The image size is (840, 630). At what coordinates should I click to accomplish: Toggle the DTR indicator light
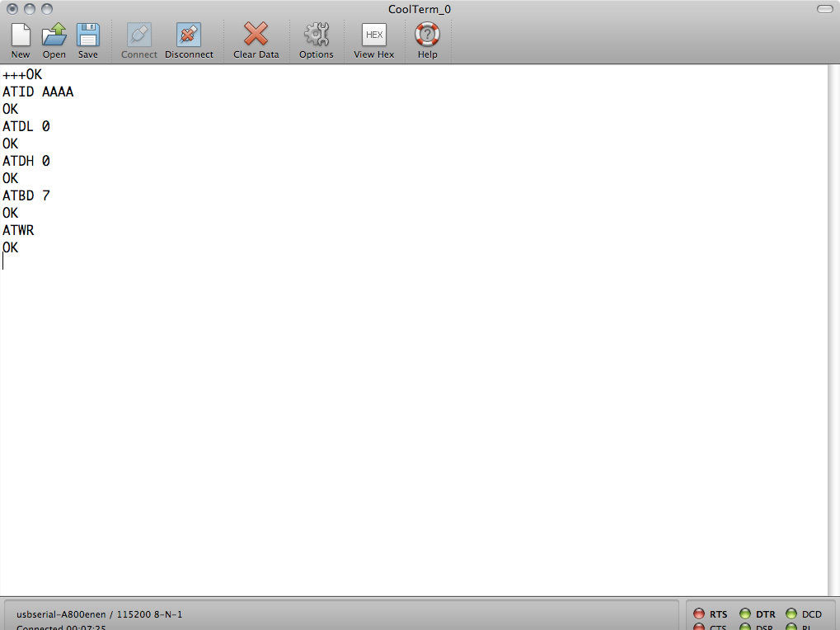tap(745, 614)
